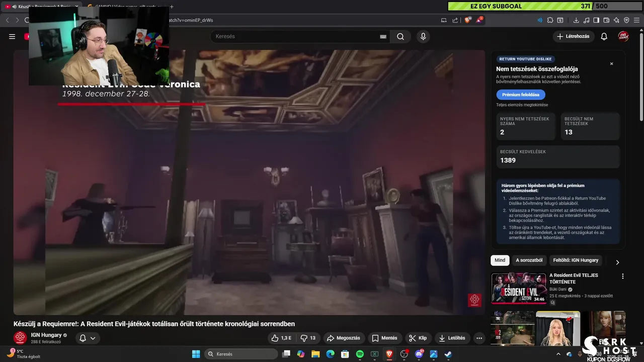Viewport: 644px width, 362px height.
Task: Open IGN Hungary channel name link
Action: tap(46, 335)
